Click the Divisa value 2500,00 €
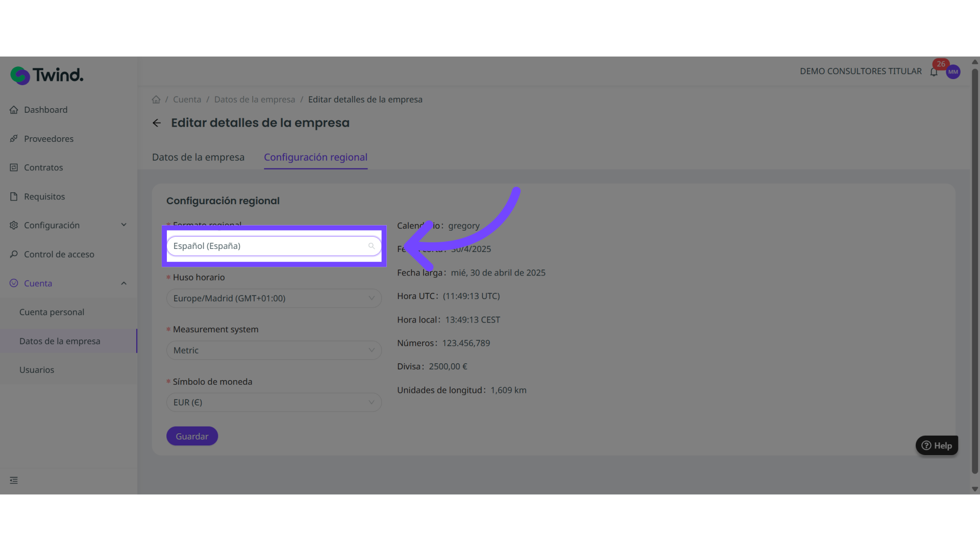The height and width of the screenshot is (551, 980). point(448,367)
